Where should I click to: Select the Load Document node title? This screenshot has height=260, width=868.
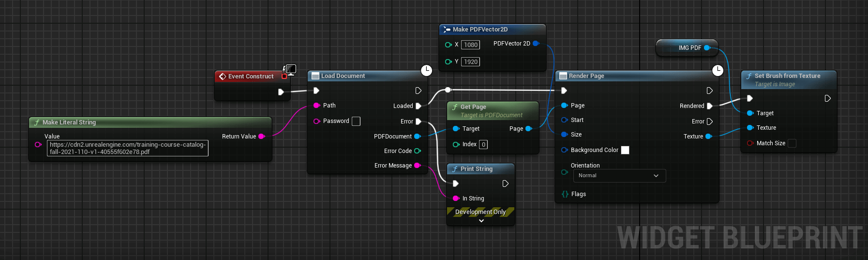point(343,76)
